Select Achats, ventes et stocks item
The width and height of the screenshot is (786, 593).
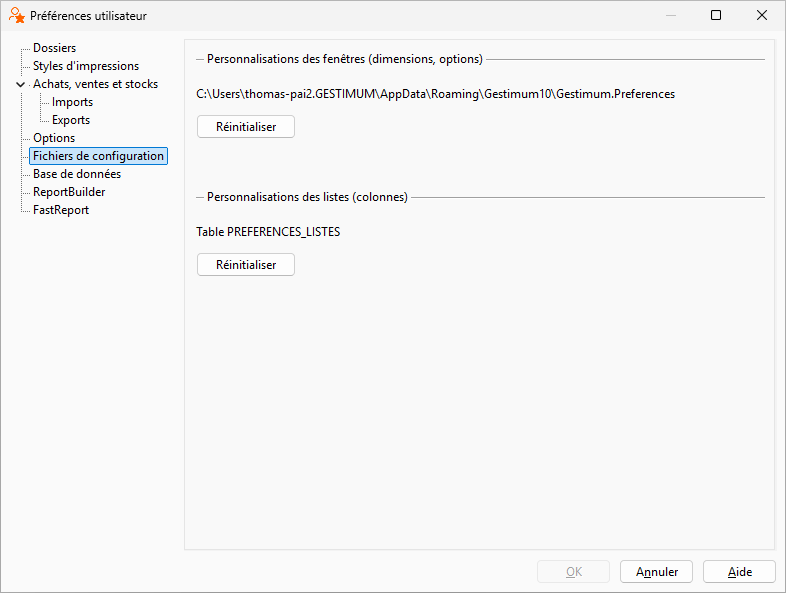click(x=95, y=84)
